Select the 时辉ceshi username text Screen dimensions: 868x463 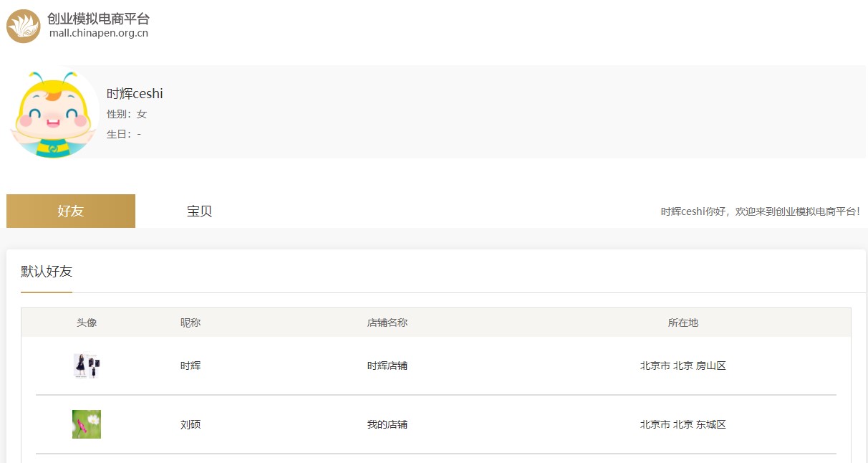(135, 94)
